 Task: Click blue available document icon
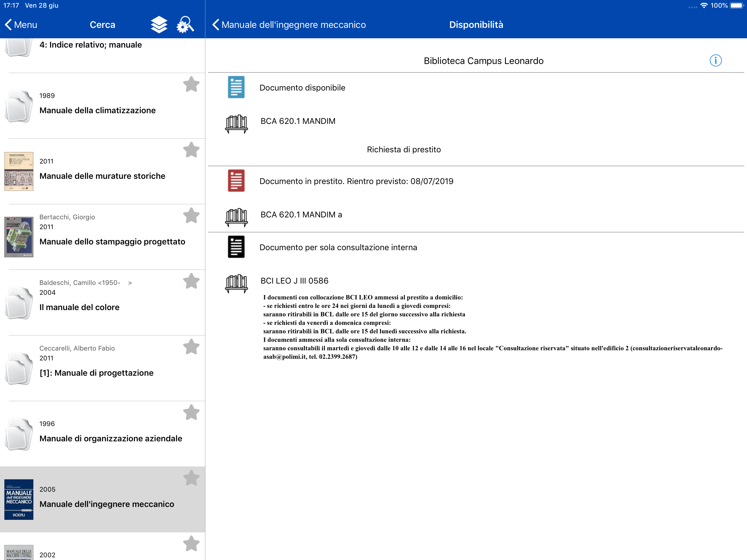[x=236, y=87]
